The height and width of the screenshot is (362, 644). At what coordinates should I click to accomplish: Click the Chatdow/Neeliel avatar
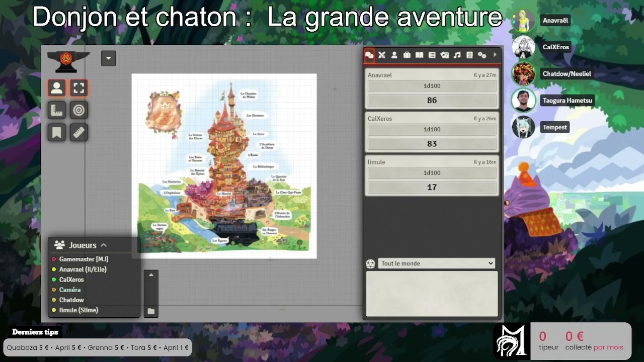(x=523, y=74)
